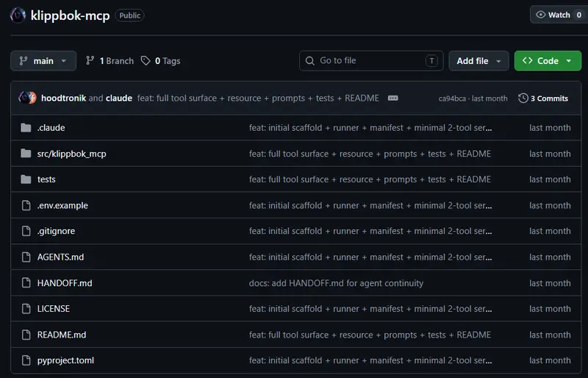Click the .gitignore file icon

pos(26,231)
